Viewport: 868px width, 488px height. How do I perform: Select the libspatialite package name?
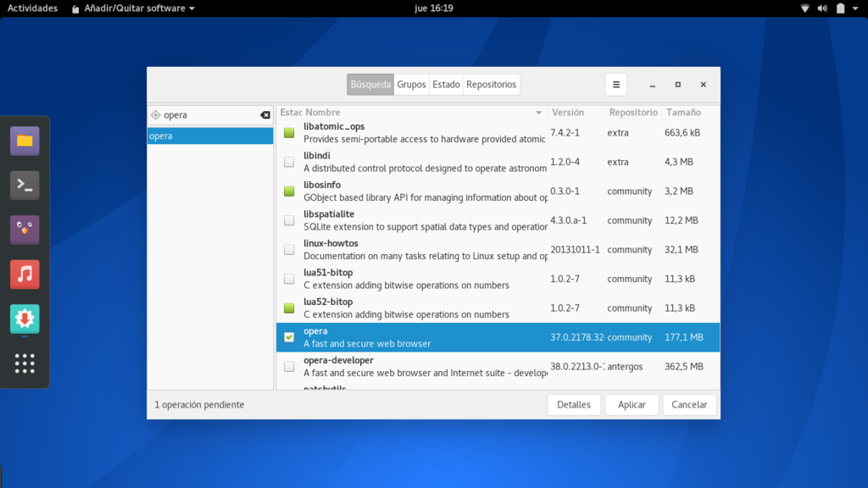(x=329, y=214)
